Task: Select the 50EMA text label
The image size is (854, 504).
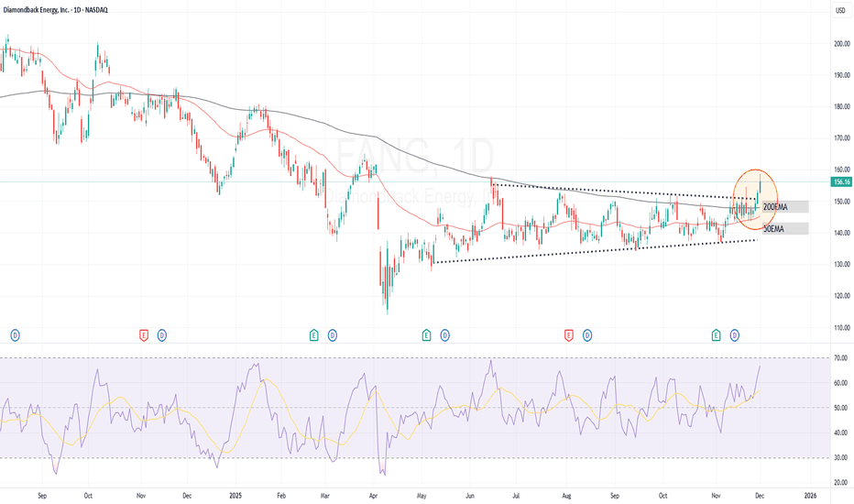Action: click(x=773, y=227)
